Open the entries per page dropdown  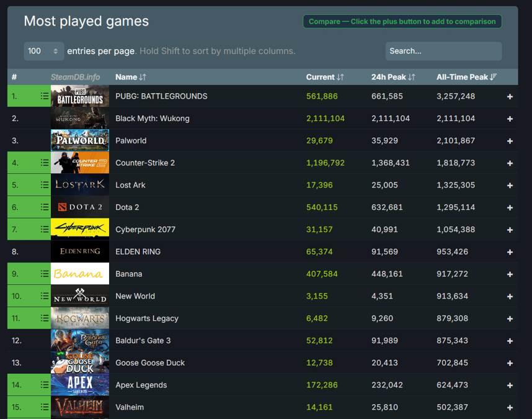tap(44, 51)
